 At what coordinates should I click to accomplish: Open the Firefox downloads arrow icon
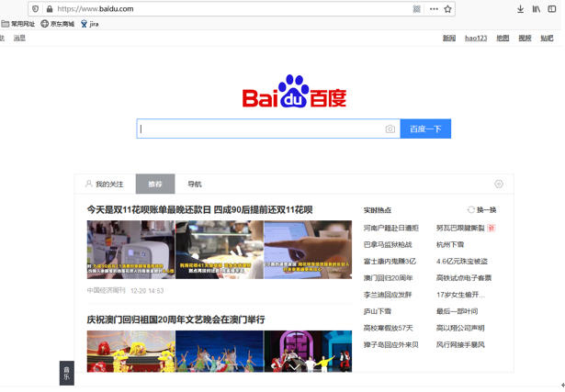(520, 9)
